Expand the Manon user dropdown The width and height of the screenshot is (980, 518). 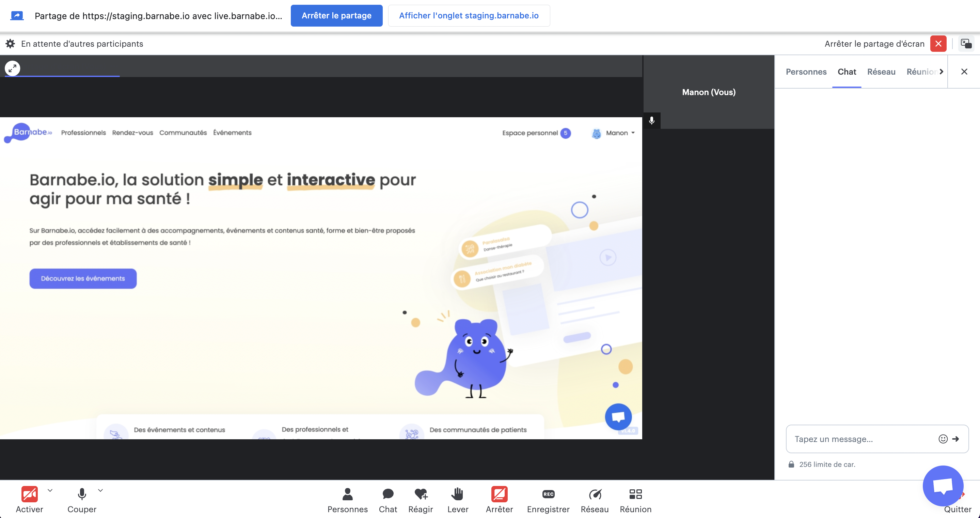click(620, 133)
